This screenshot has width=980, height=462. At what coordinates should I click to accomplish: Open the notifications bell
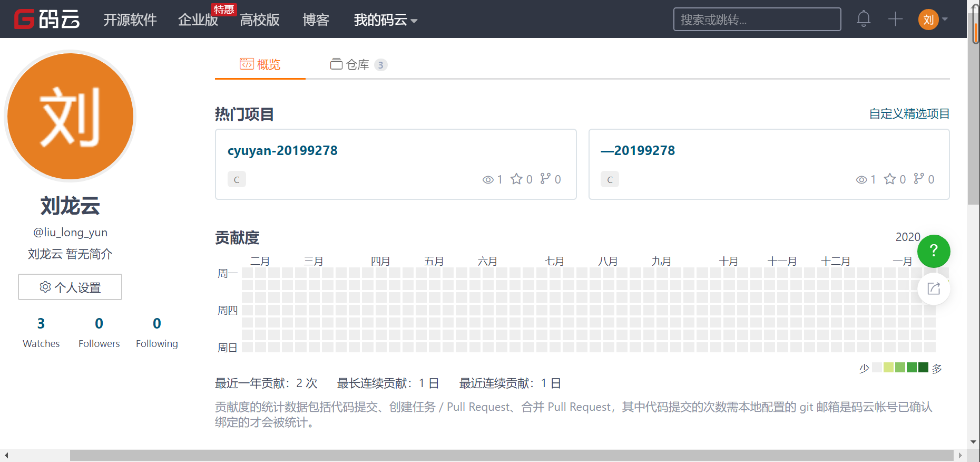click(x=863, y=20)
